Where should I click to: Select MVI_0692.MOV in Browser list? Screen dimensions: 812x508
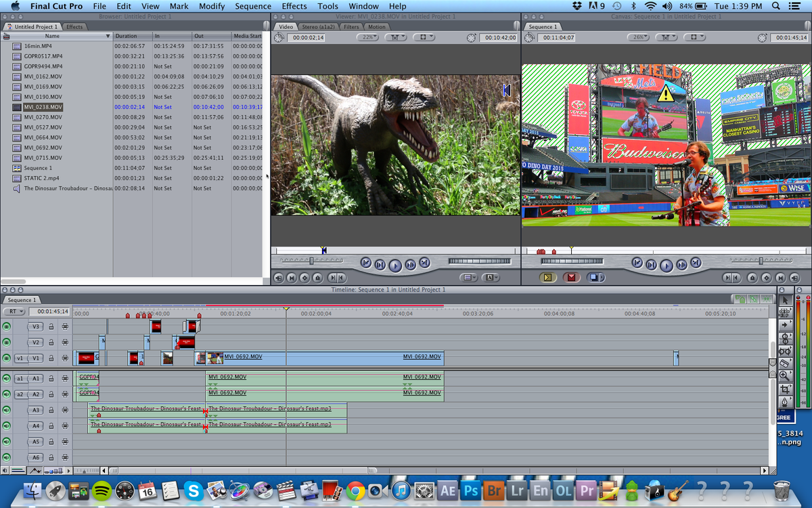(43, 148)
